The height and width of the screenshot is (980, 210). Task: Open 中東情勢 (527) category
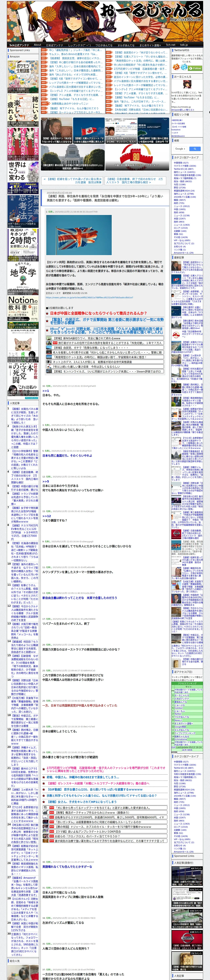(x=181, y=163)
